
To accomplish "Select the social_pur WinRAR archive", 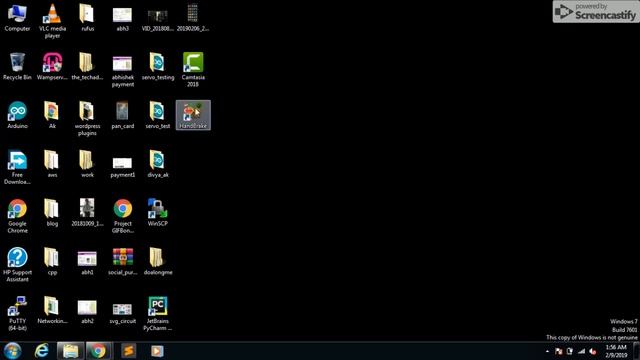I will pyautogui.click(x=122, y=261).
